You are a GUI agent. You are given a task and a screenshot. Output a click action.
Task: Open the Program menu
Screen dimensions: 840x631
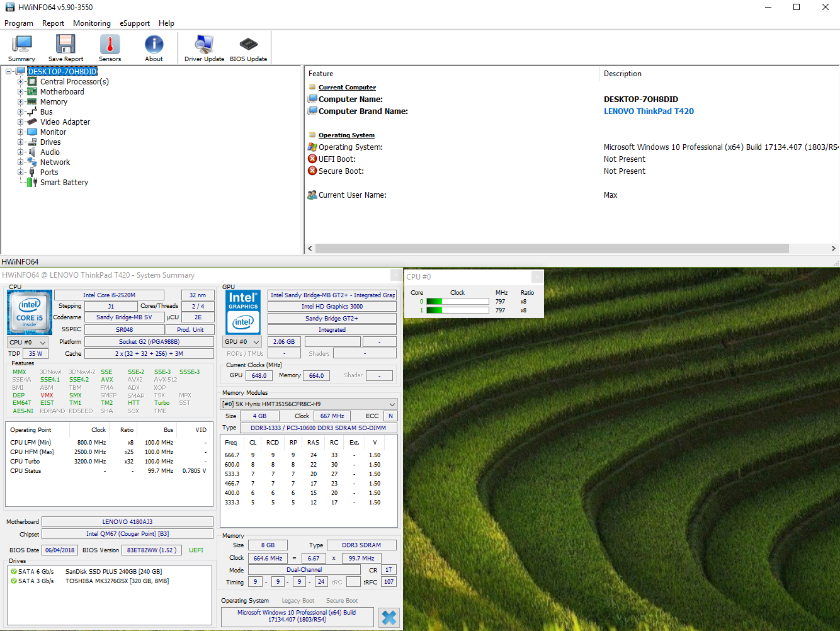tap(19, 23)
